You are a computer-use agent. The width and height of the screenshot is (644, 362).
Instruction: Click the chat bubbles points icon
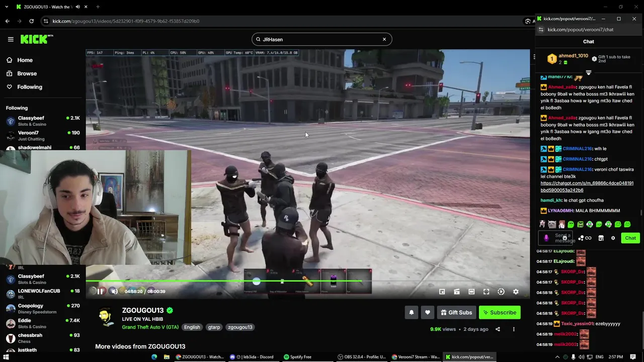(x=581, y=238)
